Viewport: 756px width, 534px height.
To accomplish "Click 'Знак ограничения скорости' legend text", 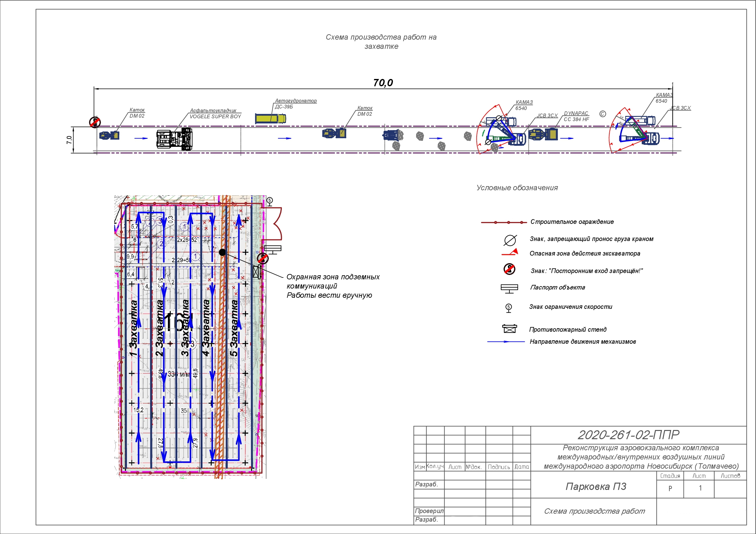I will click(x=571, y=307).
